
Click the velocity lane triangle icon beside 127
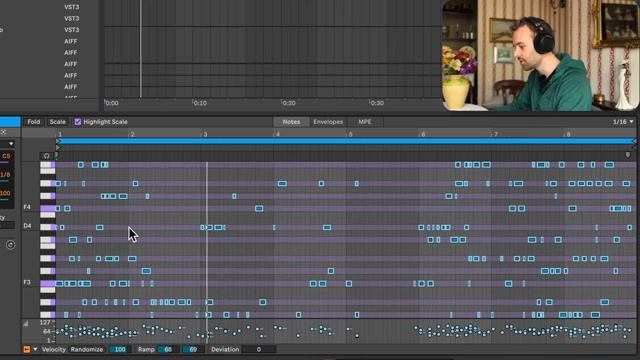tap(26, 324)
